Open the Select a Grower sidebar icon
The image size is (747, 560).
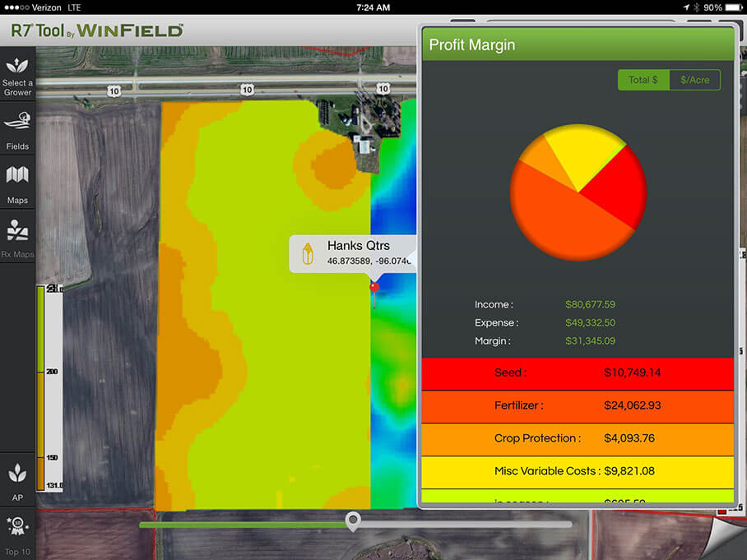(x=17, y=76)
